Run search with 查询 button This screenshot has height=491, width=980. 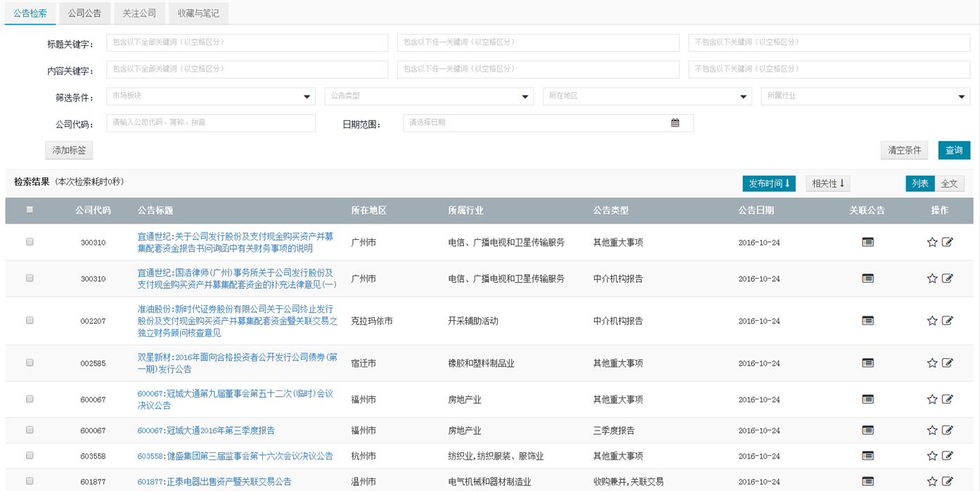tap(954, 151)
